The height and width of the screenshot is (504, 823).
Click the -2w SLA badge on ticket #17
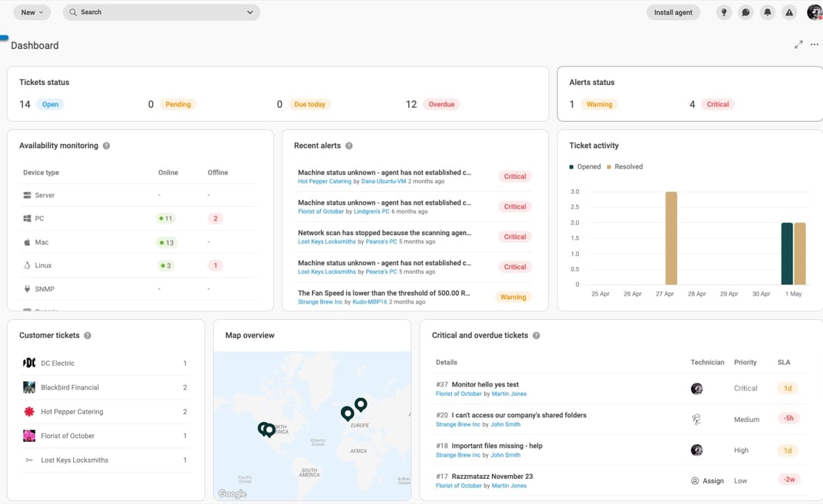click(789, 480)
